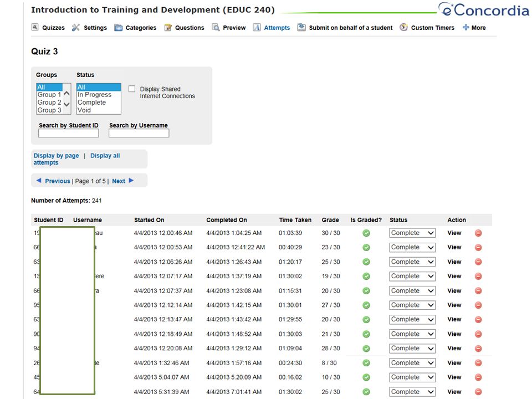Open Status dropdown for 12:13:47 AM attempt

pyautogui.click(x=412, y=320)
